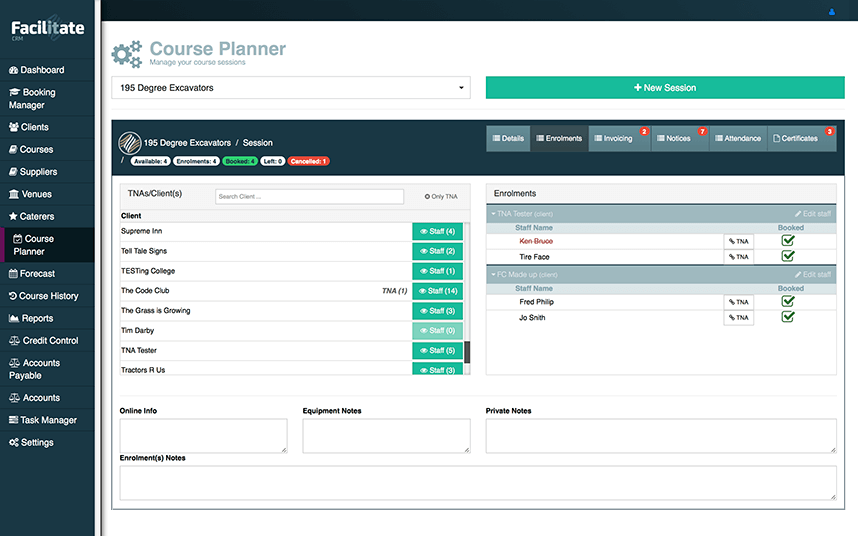The width and height of the screenshot is (858, 536).
Task: Untick Booked checkbox for Ken Bruce
Action: point(788,241)
